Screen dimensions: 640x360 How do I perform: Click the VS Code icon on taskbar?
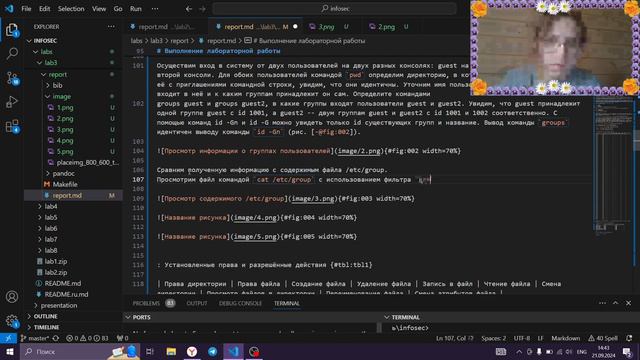(233, 351)
